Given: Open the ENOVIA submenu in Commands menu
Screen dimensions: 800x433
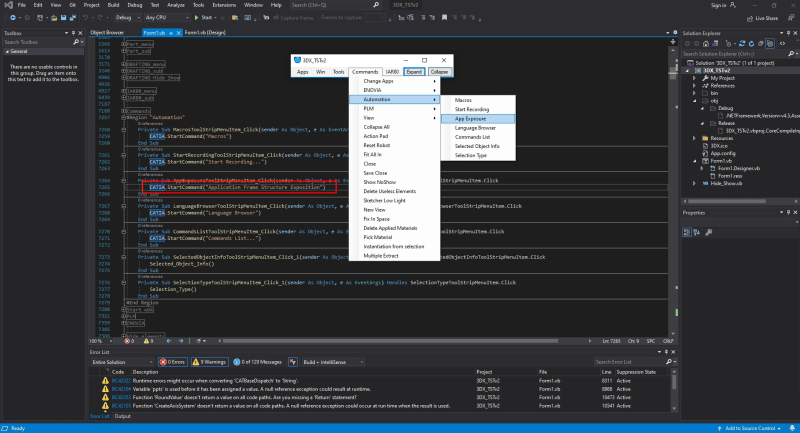Looking at the screenshot, I should click(x=394, y=90).
